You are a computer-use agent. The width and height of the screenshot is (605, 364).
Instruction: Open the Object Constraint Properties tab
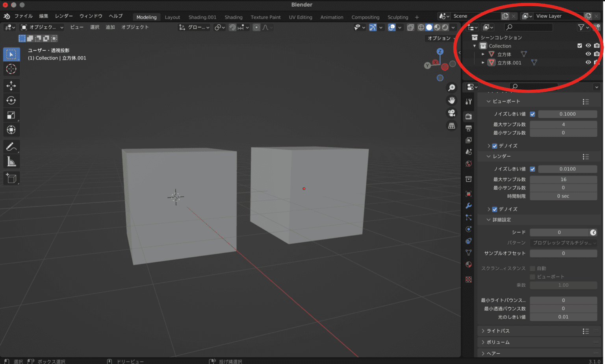click(x=468, y=241)
